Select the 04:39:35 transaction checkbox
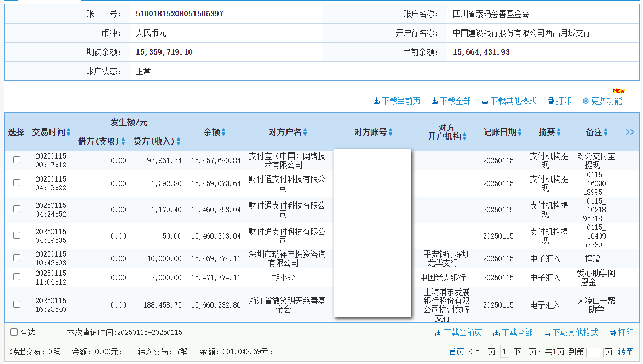 17,235
